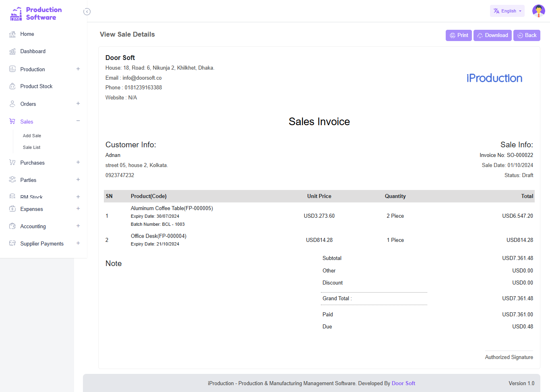This screenshot has height=392, width=550.
Task: Visit the Door Soft link in footer
Action: 403,383
